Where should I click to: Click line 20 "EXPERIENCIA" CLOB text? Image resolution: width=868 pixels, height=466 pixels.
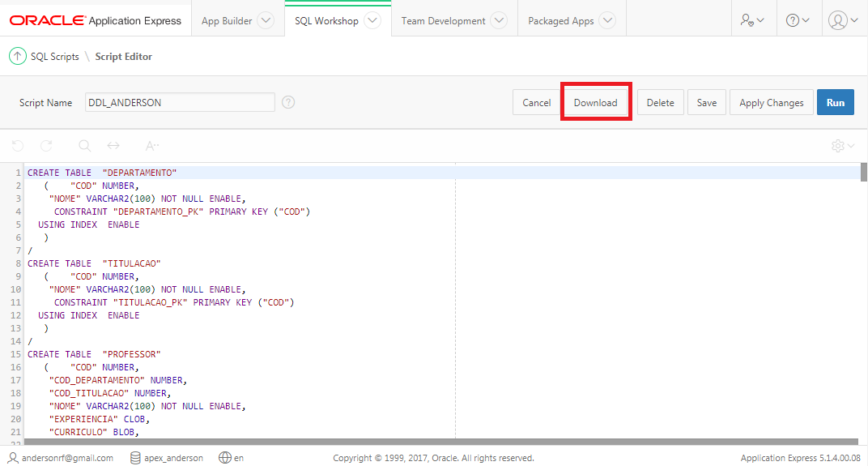pos(99,420)
